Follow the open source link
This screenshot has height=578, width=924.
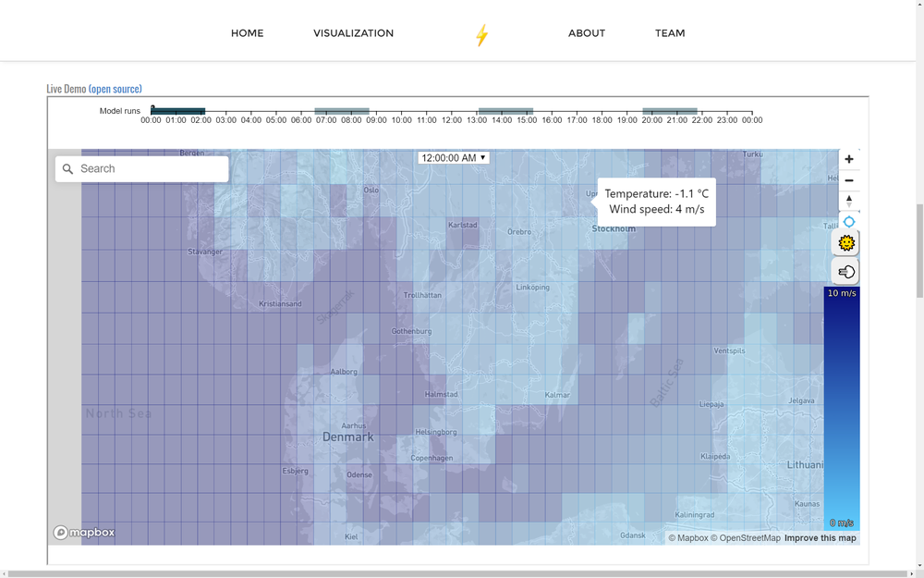[115, 89]
